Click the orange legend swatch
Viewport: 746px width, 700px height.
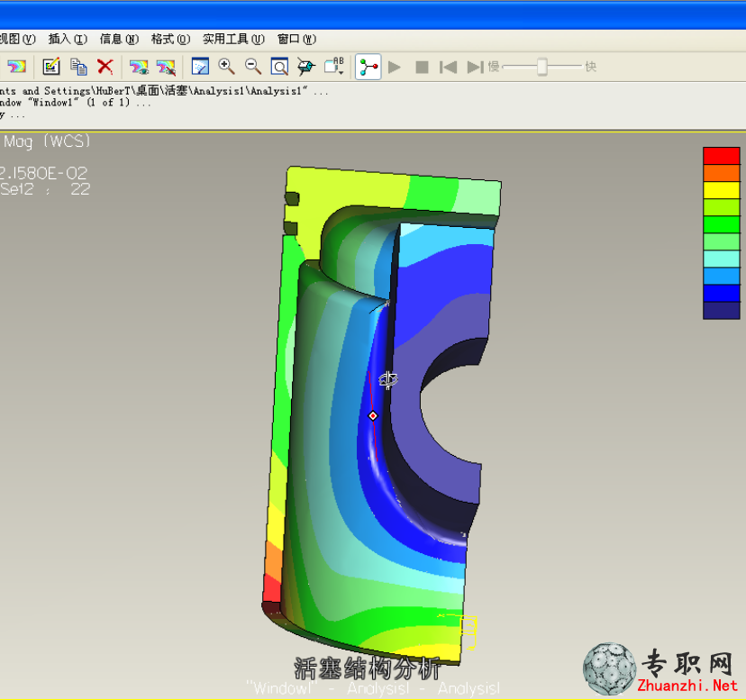(x=722, y=173)
